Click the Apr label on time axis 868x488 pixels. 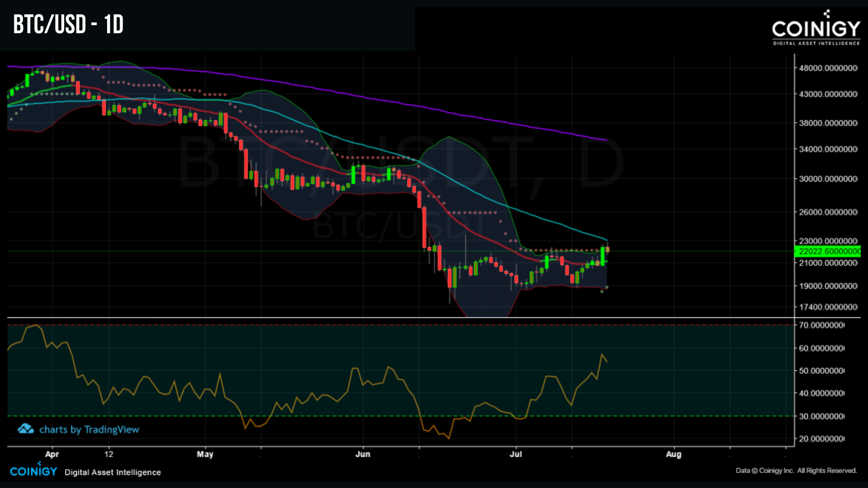pos(52,454)
